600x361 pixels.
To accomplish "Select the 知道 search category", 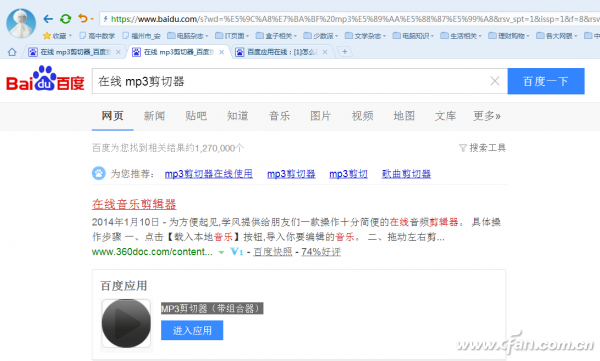I will point(237,116).
